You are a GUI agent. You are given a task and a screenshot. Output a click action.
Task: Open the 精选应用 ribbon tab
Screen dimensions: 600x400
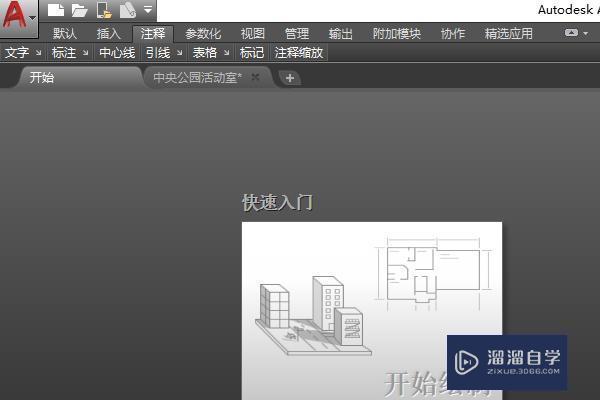pyautogui.click(x=509, y=34)
